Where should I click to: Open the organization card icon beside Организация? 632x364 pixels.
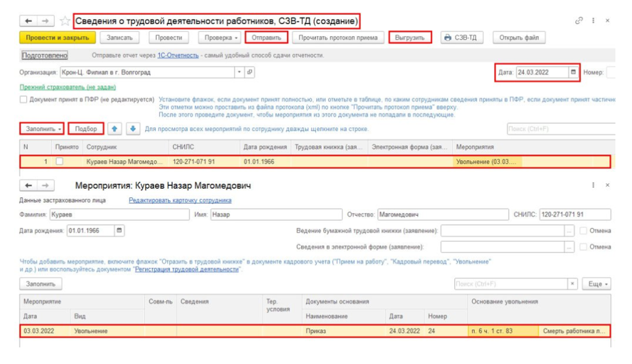[x=250, y=72]
